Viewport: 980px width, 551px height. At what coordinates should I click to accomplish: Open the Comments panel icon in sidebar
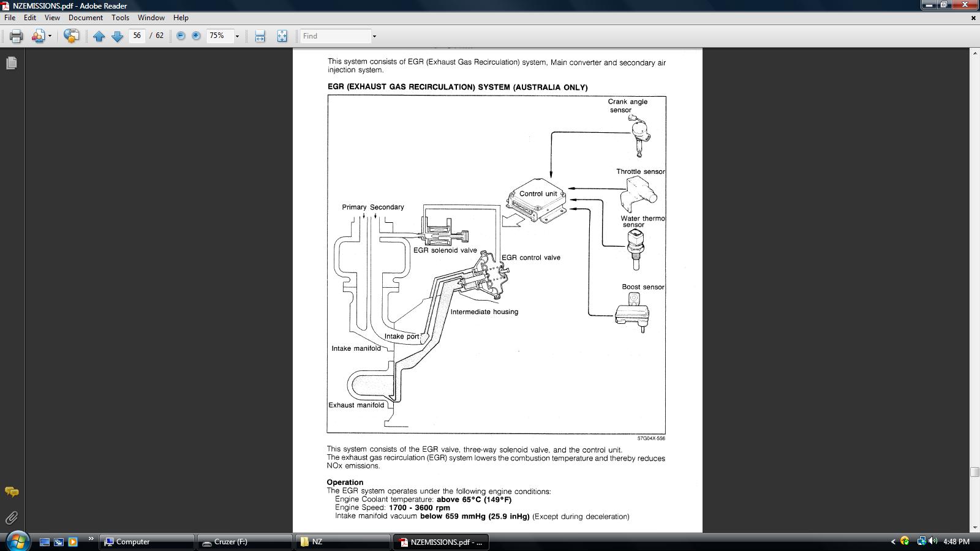[12, 492]
